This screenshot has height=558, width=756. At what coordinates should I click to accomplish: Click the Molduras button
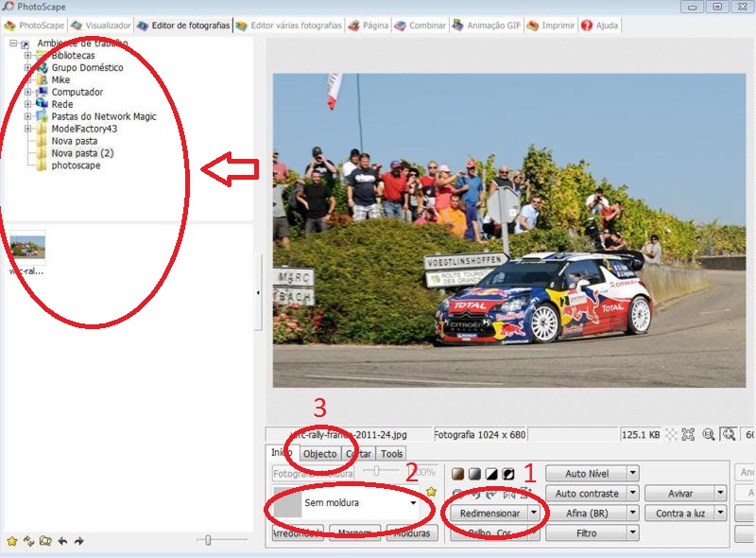412,533
